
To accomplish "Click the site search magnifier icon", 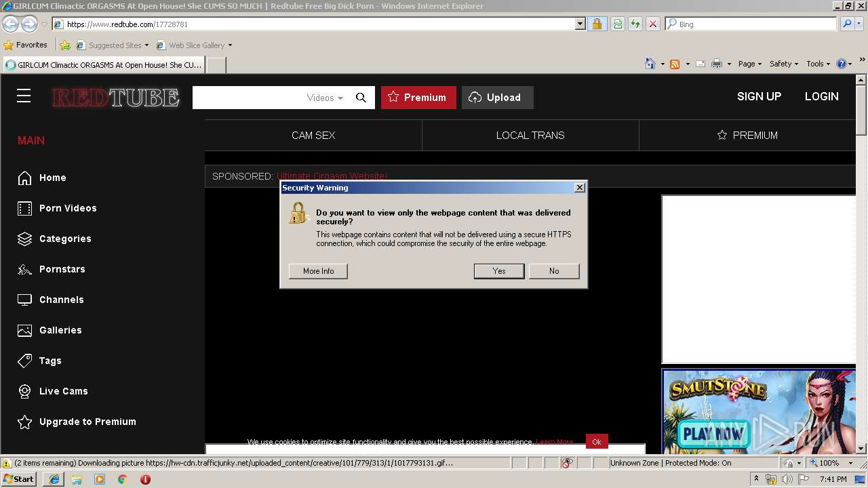I will pos(361,98).
